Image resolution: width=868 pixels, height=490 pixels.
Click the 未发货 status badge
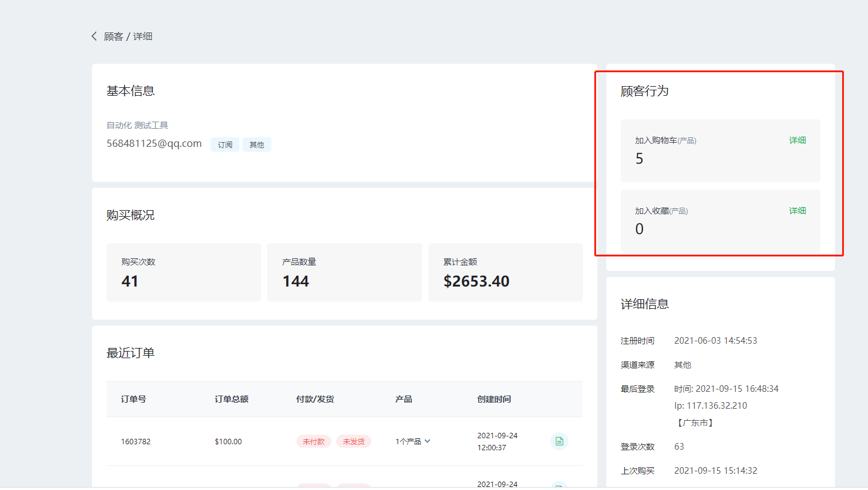point(354,441)
